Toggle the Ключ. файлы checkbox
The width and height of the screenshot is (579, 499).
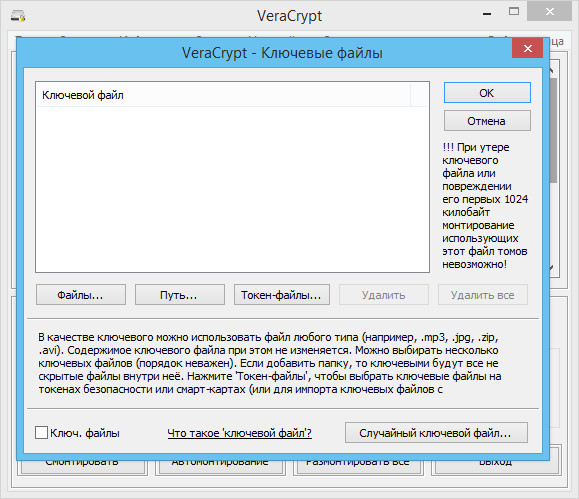[x=41, y=433]
